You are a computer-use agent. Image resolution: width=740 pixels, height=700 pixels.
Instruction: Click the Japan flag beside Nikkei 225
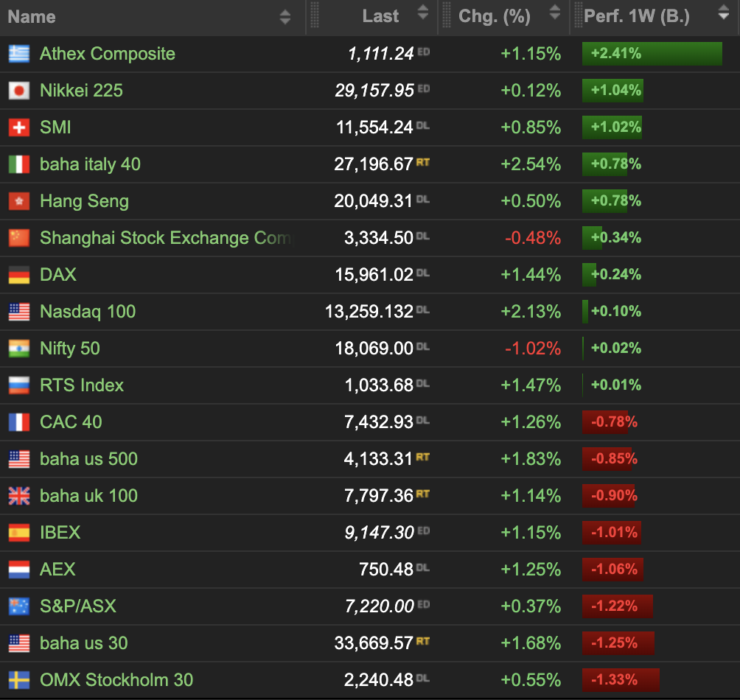pos(19,91)
